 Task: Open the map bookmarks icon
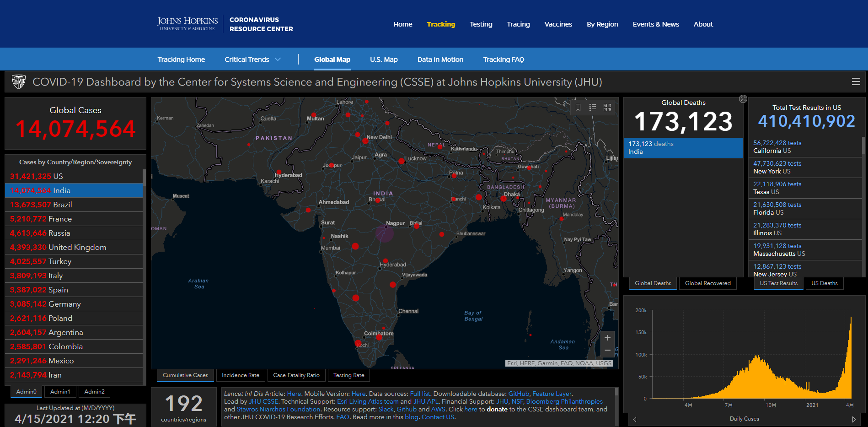click(x=578, y=108)
